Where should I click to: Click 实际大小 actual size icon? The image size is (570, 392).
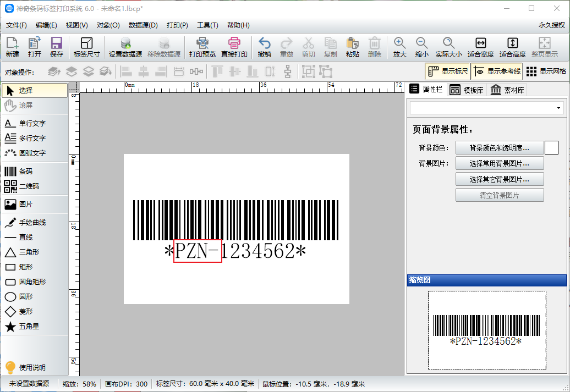(x=448, y=47)
